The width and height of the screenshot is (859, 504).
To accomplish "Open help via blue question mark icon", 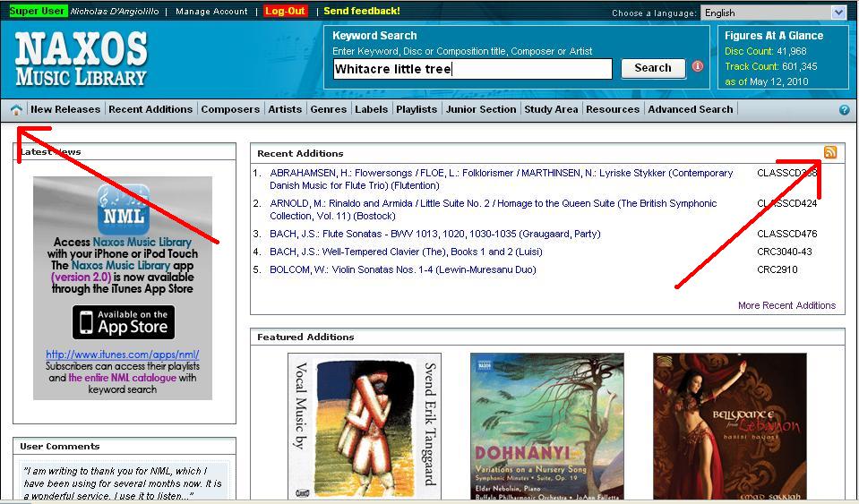I will pyautogui.click(x=844, y=110).
